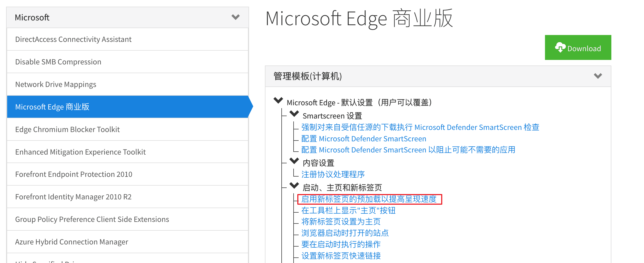Select DirectAccess Connectivity Assistant in sidebar

click(x=73, y=40)
